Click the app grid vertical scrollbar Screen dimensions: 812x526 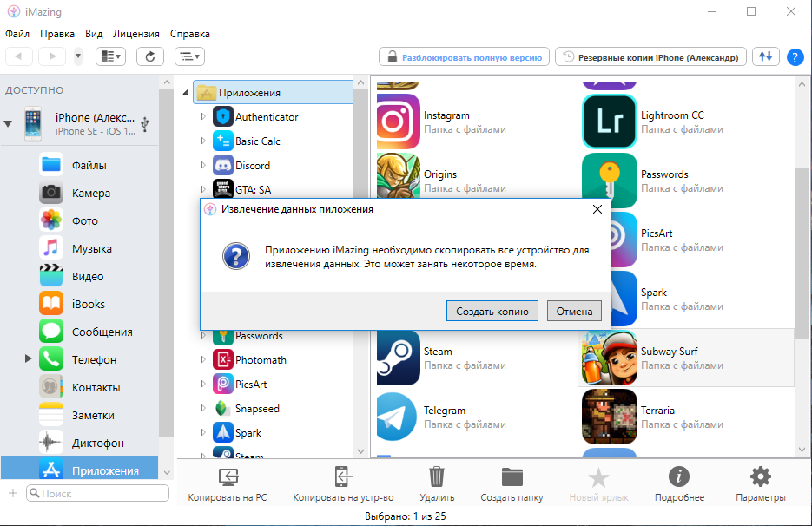point(802,253)
